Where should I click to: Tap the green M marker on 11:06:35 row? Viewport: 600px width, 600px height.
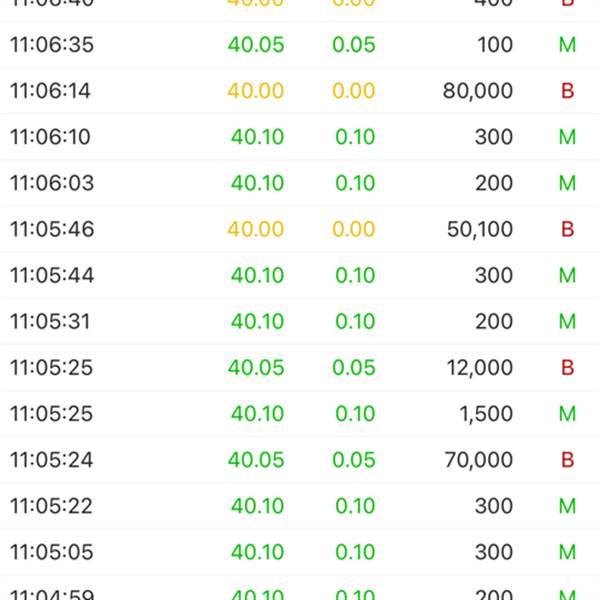click(x=567, y=45)
